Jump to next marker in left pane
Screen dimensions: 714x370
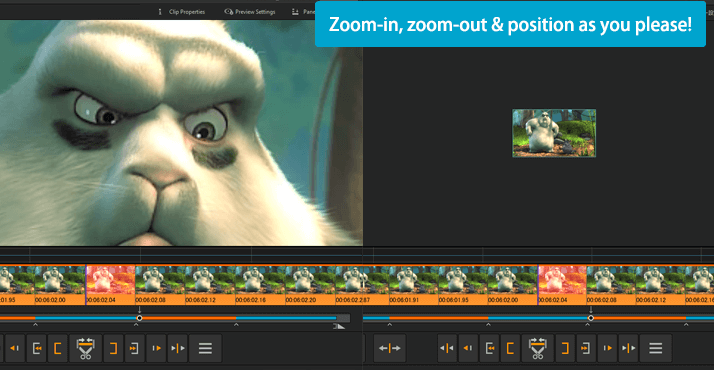[134, 348]
